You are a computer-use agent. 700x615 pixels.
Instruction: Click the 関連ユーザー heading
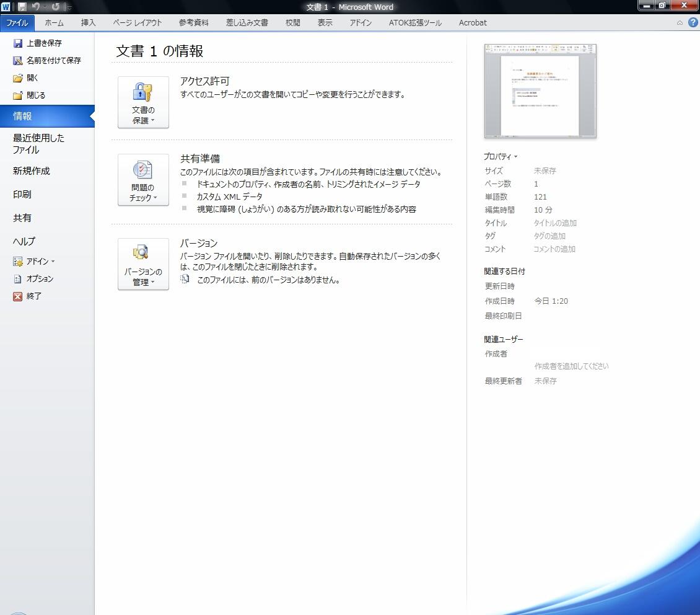(504, 340)
